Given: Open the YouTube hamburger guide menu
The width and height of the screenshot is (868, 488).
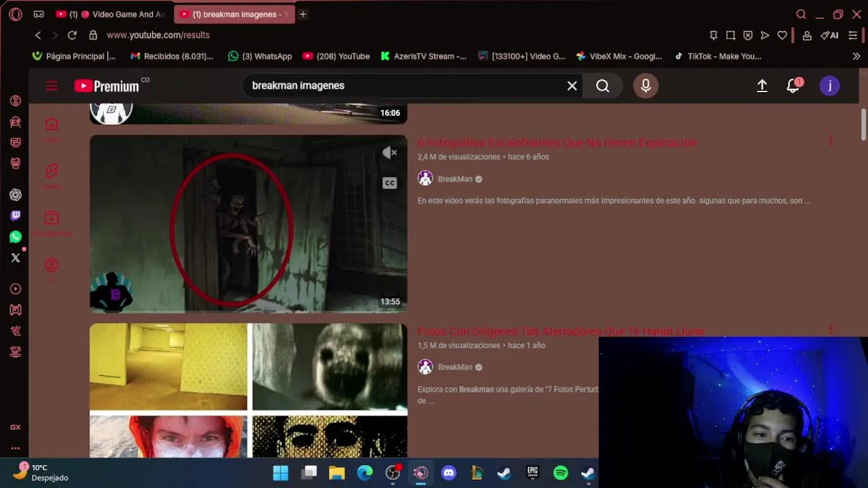Looking at the screenshot, I should click(52, 85).
